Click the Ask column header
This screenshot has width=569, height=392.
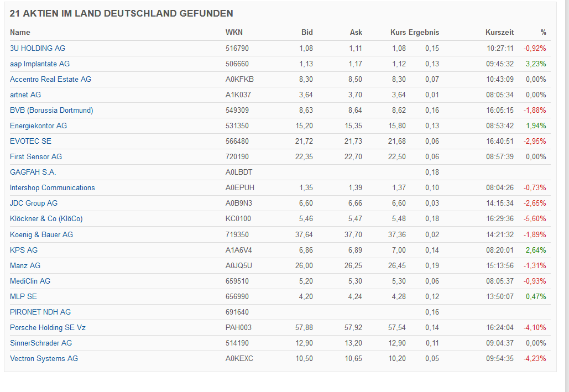point(356,32)
